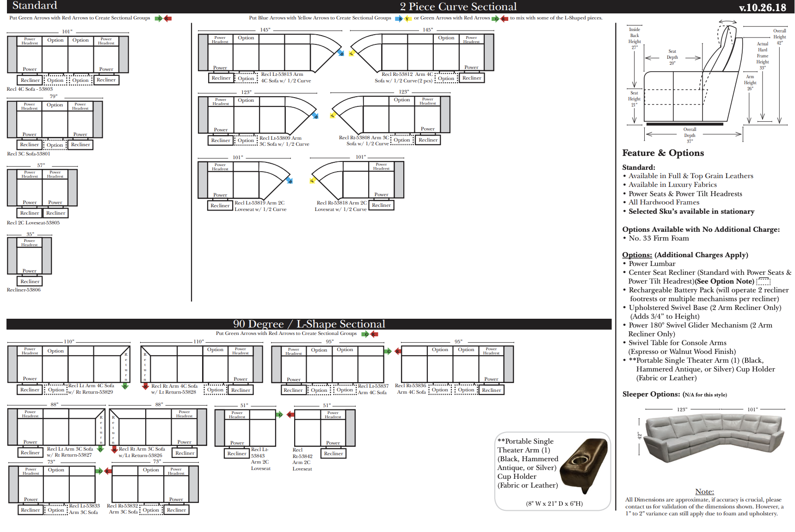Select dotted Option box under Recl 3C Sofa-53801
This screenshot has width=795, height=532.
[x=55, y=145]
